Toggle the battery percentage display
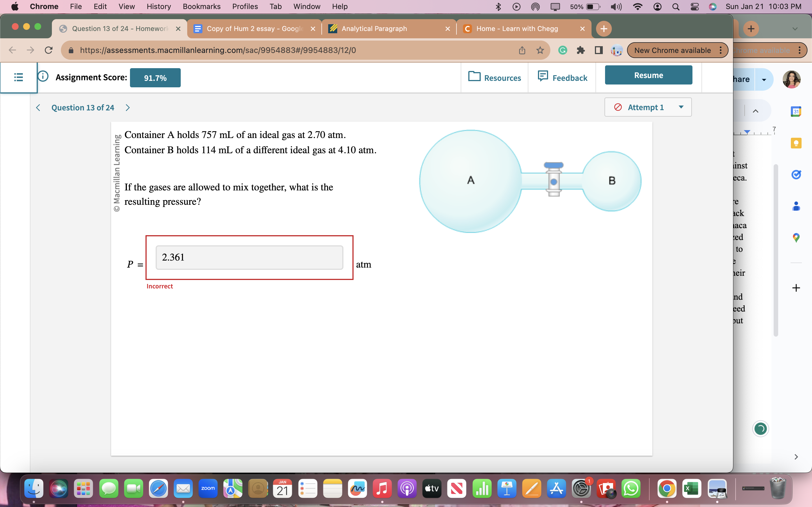Viewport: 812px width, 507px height. click(x=592, y=7)
